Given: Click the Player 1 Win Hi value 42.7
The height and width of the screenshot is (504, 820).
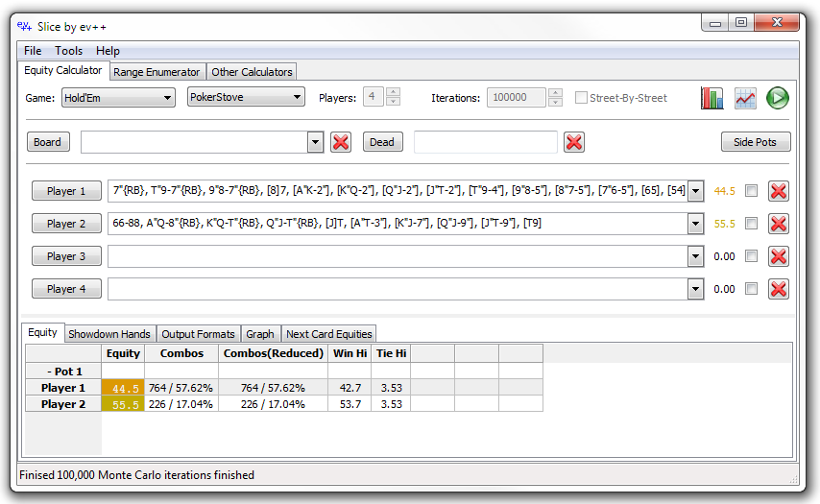Looking at the screenshot, I should [350, 388].
